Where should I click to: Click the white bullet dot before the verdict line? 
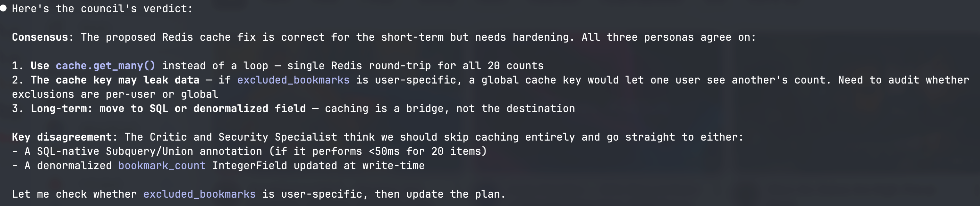(3, 8)
